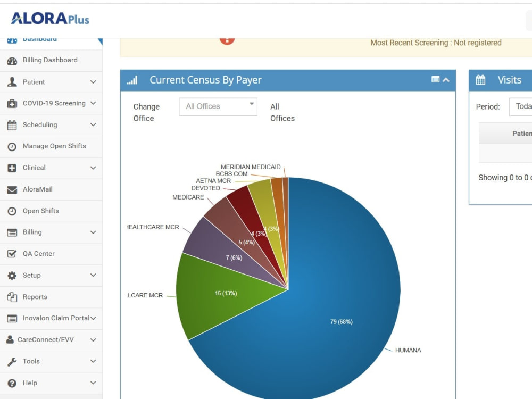Image resolution: width=532 pixels, height=399 pixels.
Task: Open Reports menu item
Action: 51,297
